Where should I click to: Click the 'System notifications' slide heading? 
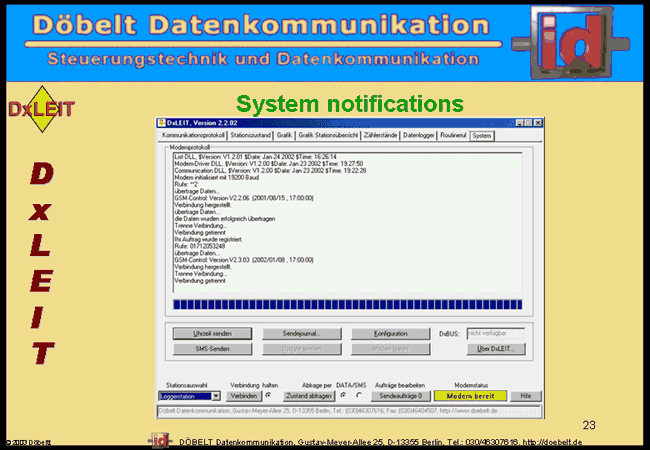tap(349, 104)
